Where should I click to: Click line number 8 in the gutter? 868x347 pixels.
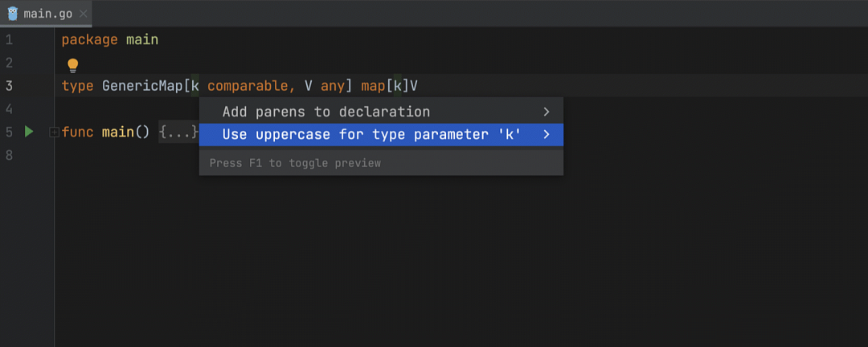coord(9,155)
